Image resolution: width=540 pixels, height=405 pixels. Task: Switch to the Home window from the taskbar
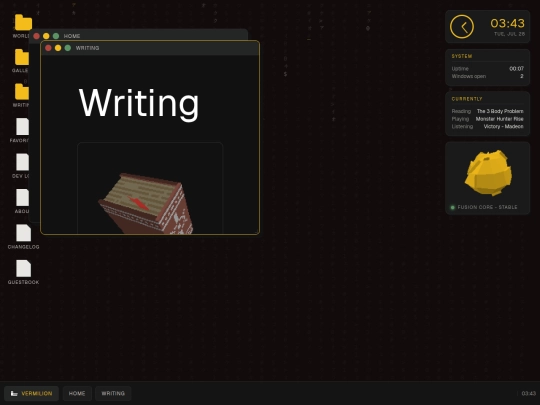tap(77, 393)
